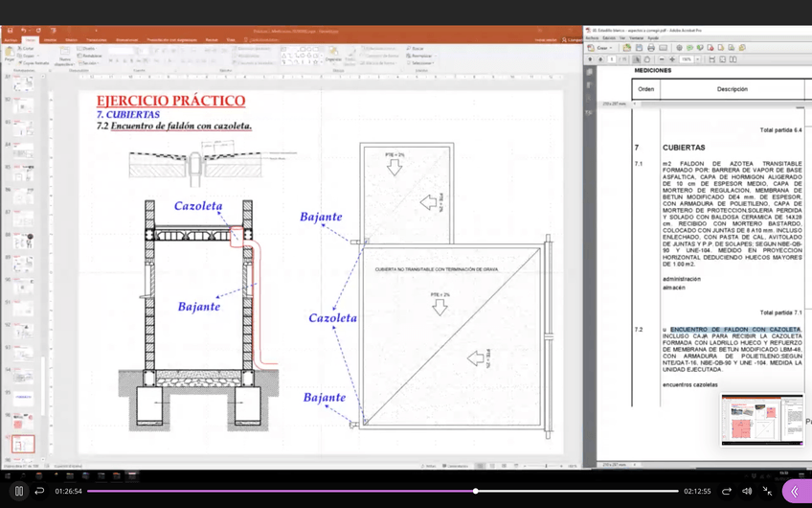The image size is (812, 508).
Task: Collapse the purple side panel arrow
Action: click(795, 491)
